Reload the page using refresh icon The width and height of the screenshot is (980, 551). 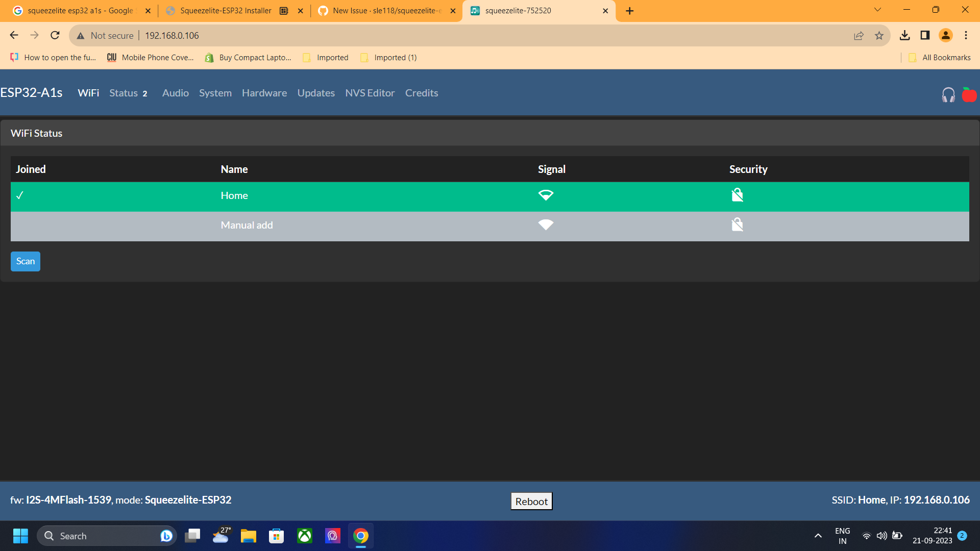pos(55,36)
